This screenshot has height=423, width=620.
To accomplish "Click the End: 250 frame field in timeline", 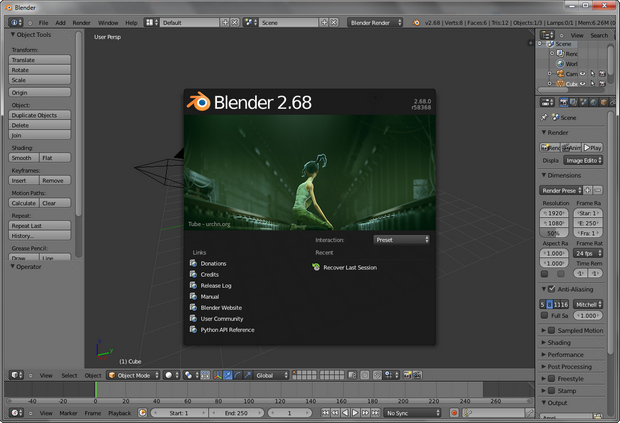I will coord(236,413).
